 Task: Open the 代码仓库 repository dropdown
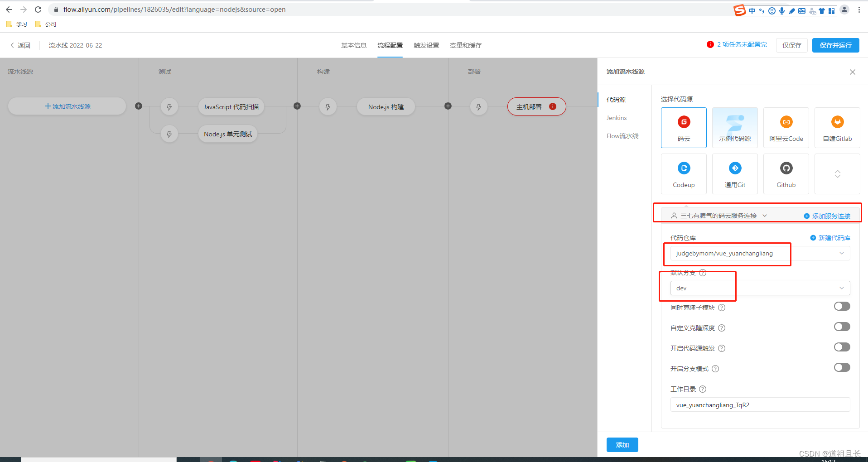tap(760, 253)
